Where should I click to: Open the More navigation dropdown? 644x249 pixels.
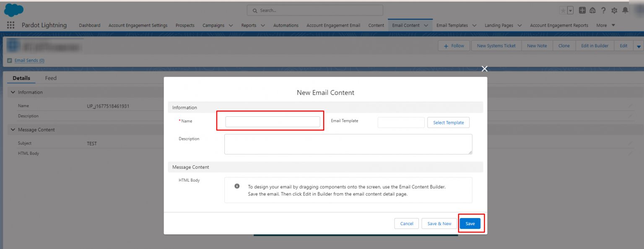pyautogui.click(x=606, y=26)
